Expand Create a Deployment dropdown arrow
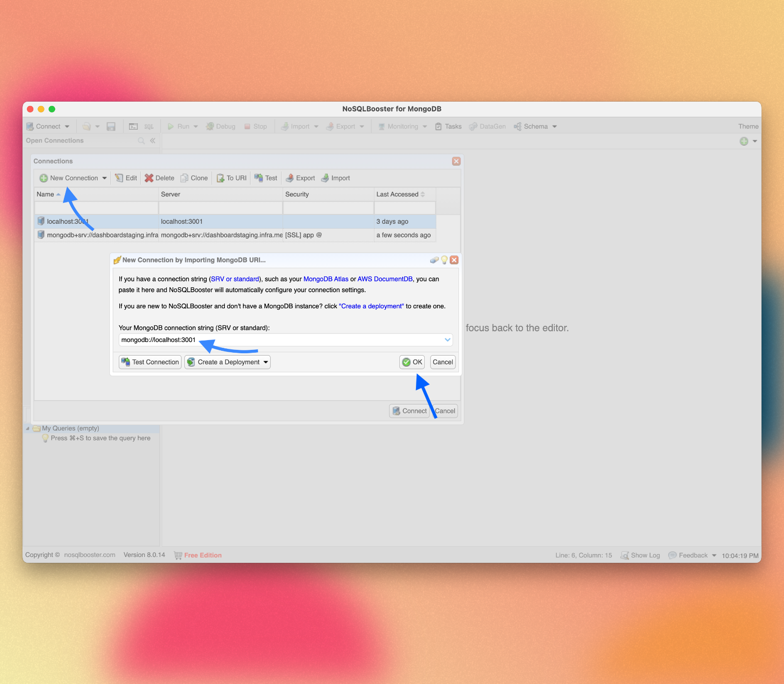Image resolution: width=784 pixels, height=684 pixels. click(x=266, y=362)
